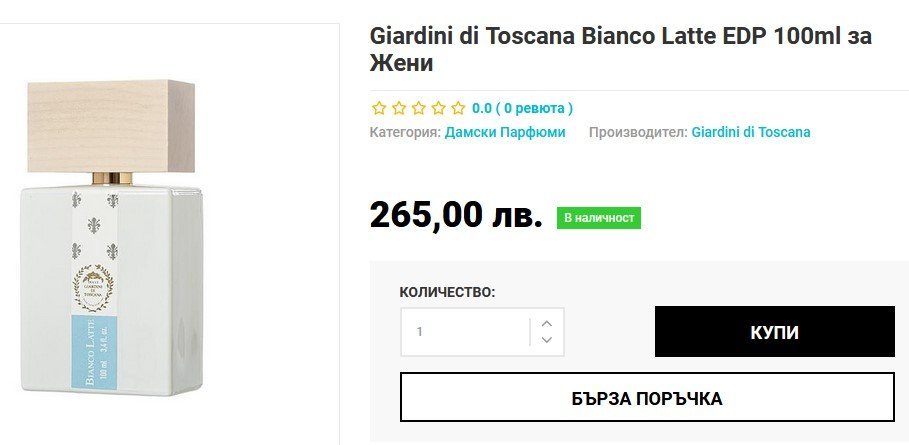
Task: Open the Giardini di Toscana manufacturer link
Action: 751,132
